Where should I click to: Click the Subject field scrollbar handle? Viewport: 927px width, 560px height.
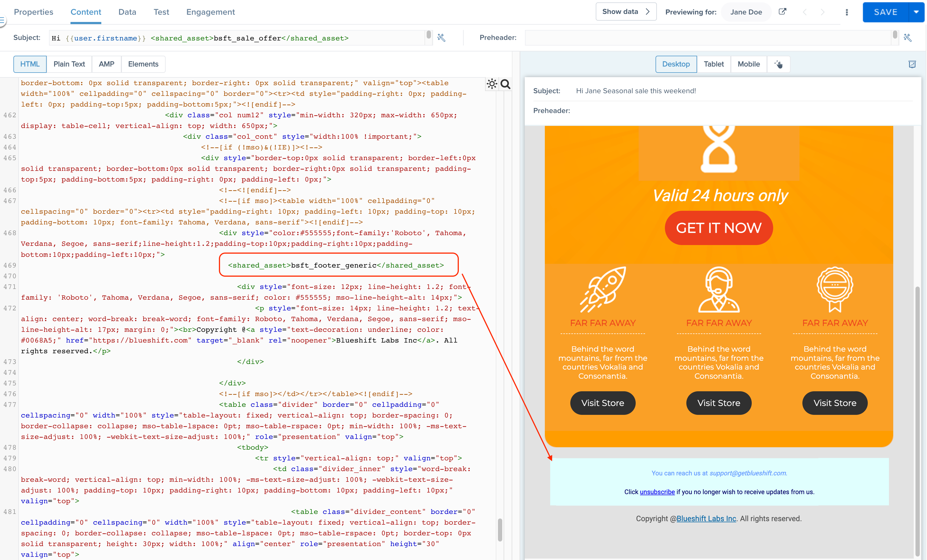(429, 35)
